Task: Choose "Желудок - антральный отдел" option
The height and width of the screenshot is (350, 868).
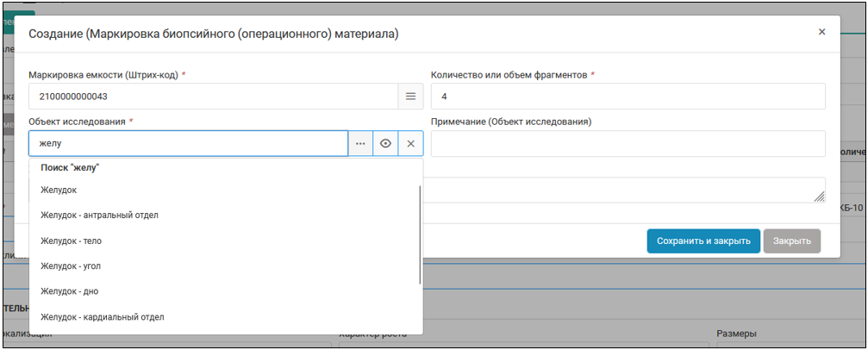Action: [99, 215]
